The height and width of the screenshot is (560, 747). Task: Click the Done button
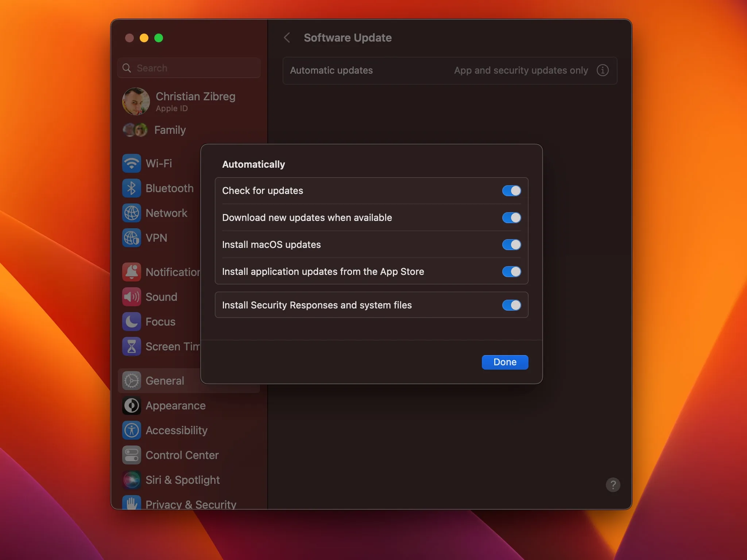pyautogui.click(x=505, y=362)
